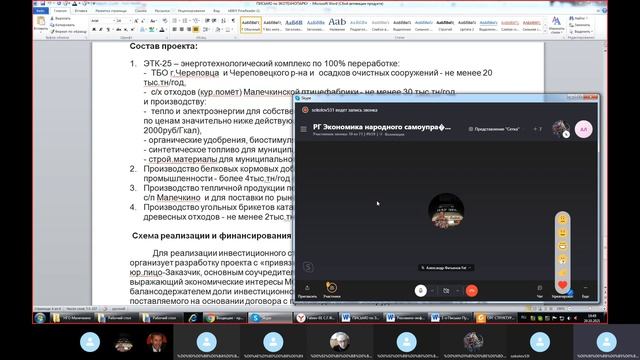
Task: Open the Реагировать reactions button in Skype
Action: 562,296
